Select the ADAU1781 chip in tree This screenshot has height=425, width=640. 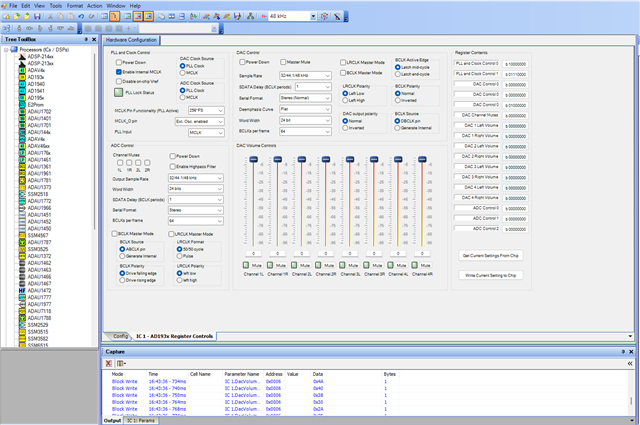[x=39, y=180]
